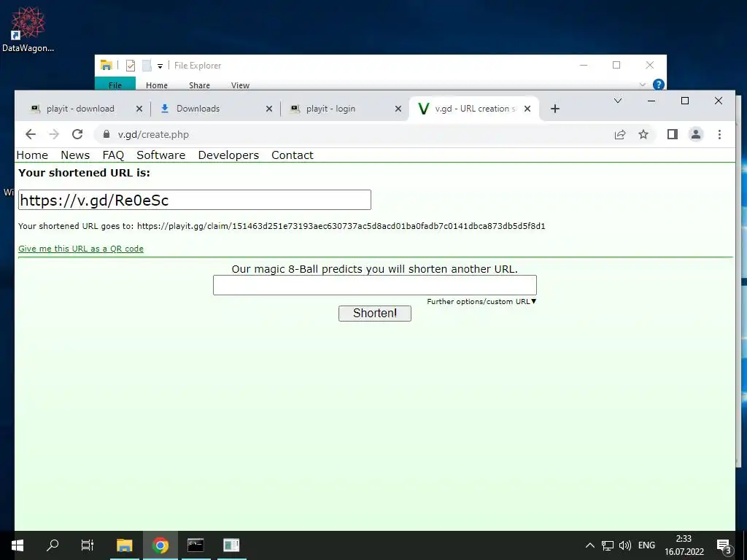Close the playit - login tab
This screenshot has width=747, height=560.
[398, 109]
